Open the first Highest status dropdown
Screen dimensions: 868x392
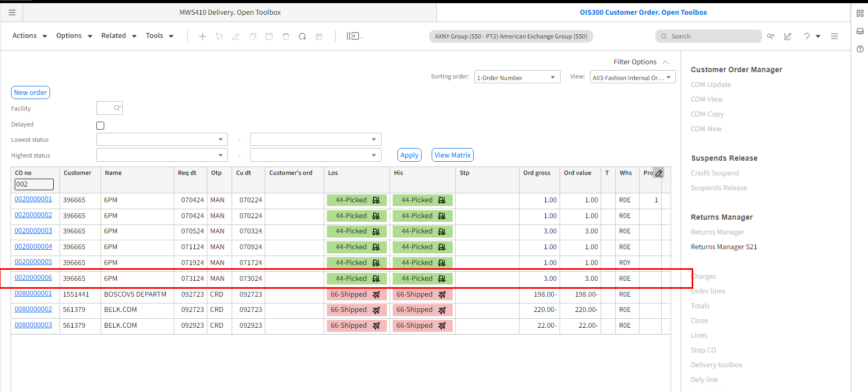coord(162,155)
